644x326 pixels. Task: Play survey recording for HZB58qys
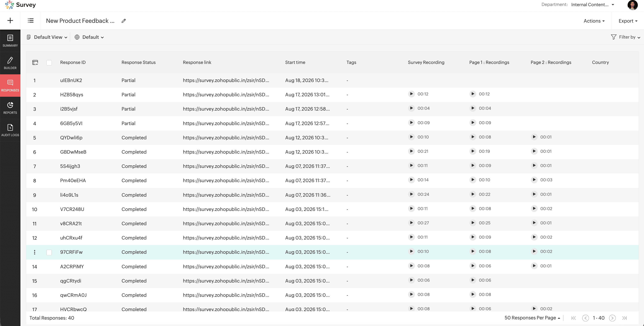tap(411, 94)
